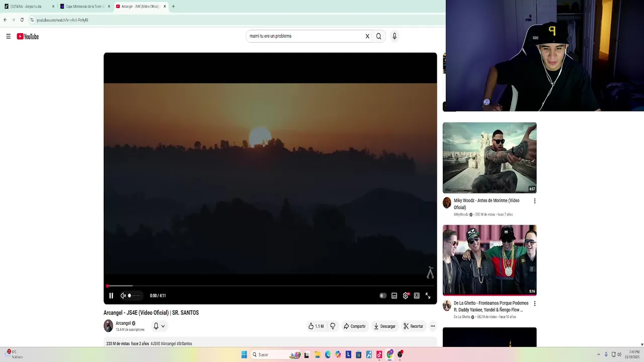
Task: Open options for the Miky Woodz video
Action: pos(534,201)
